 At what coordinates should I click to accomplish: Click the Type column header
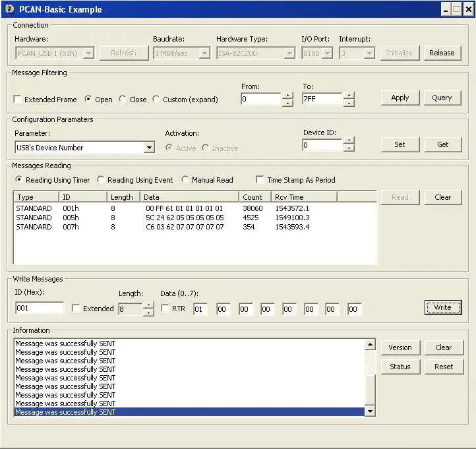36,197
